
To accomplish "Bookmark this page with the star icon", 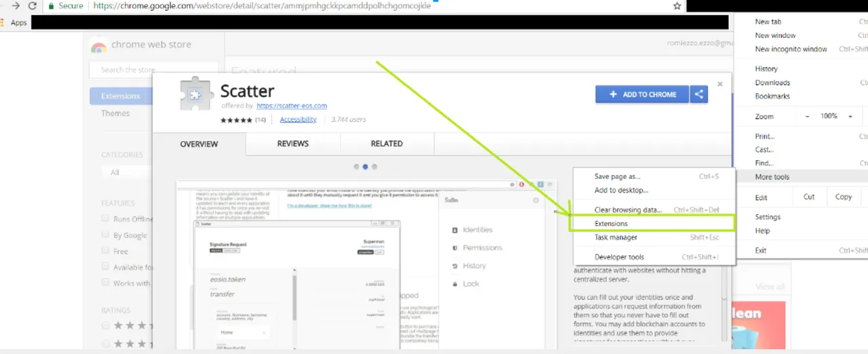I will [677, 5].
